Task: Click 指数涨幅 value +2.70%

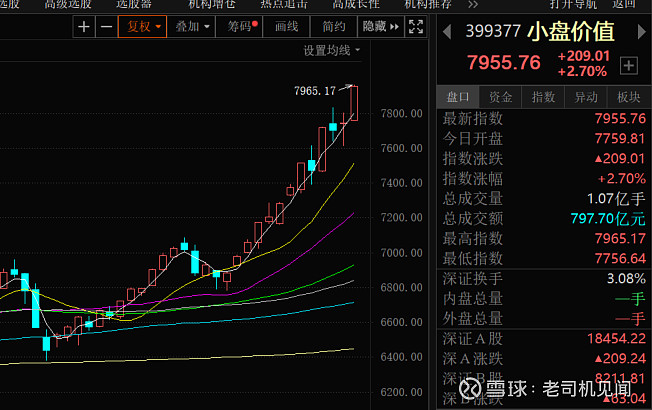Action: point(622,179)
